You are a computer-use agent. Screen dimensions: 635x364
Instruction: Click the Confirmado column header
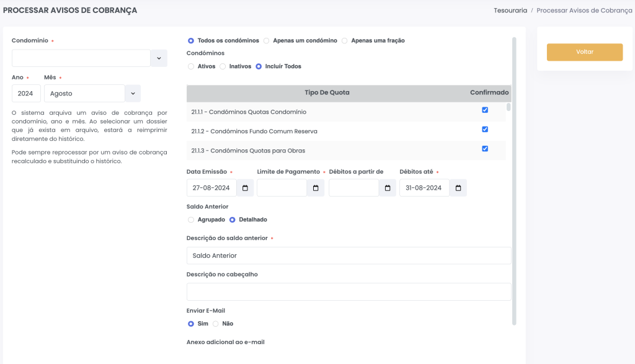(489, 93)
